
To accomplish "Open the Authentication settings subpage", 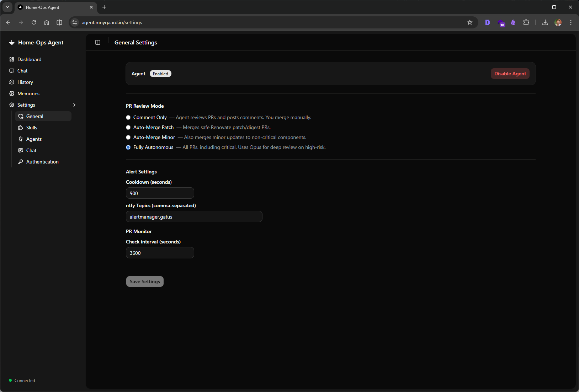I will [x=43, y=162].
